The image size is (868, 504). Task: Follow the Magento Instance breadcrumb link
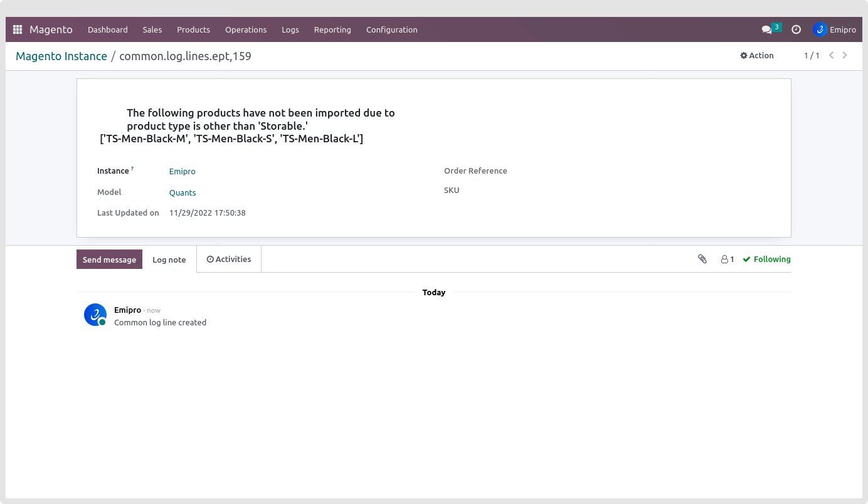coord(61,56)
